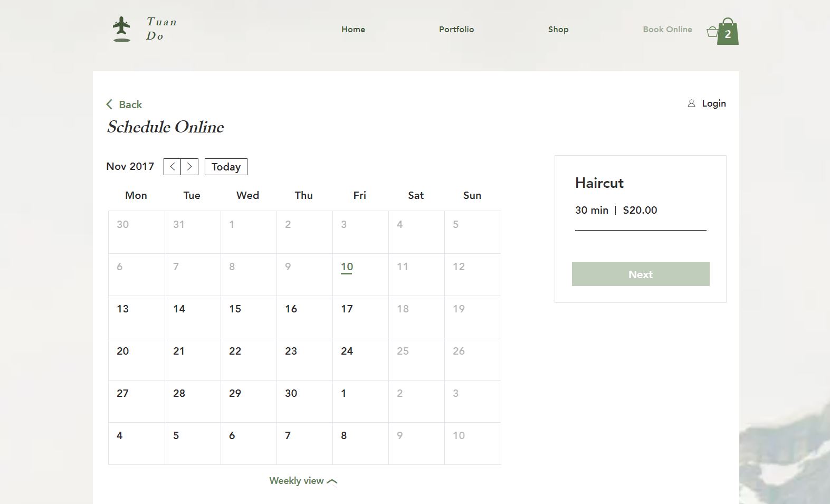Go to next month arrow

click(189, 167)
